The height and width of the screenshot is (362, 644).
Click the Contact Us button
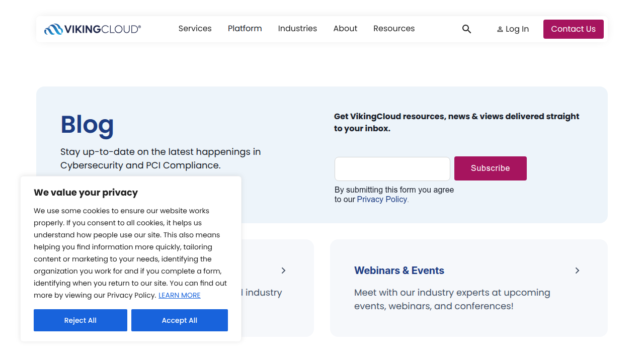click(x=574, y=29)
